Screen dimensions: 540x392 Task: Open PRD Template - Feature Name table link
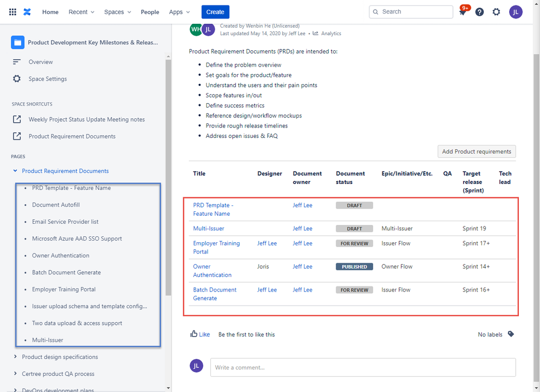coord(213,209)
